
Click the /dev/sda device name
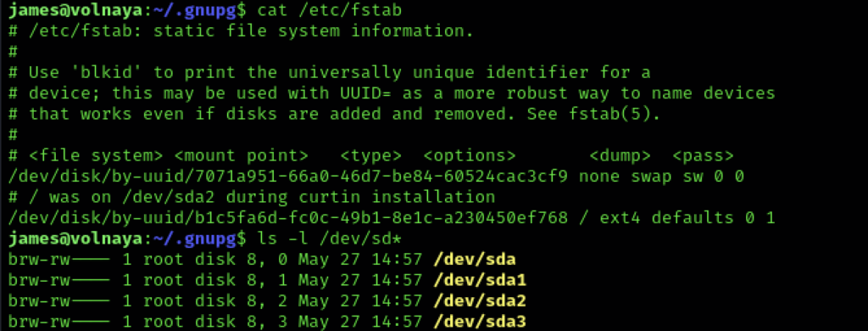coord(475,260)
